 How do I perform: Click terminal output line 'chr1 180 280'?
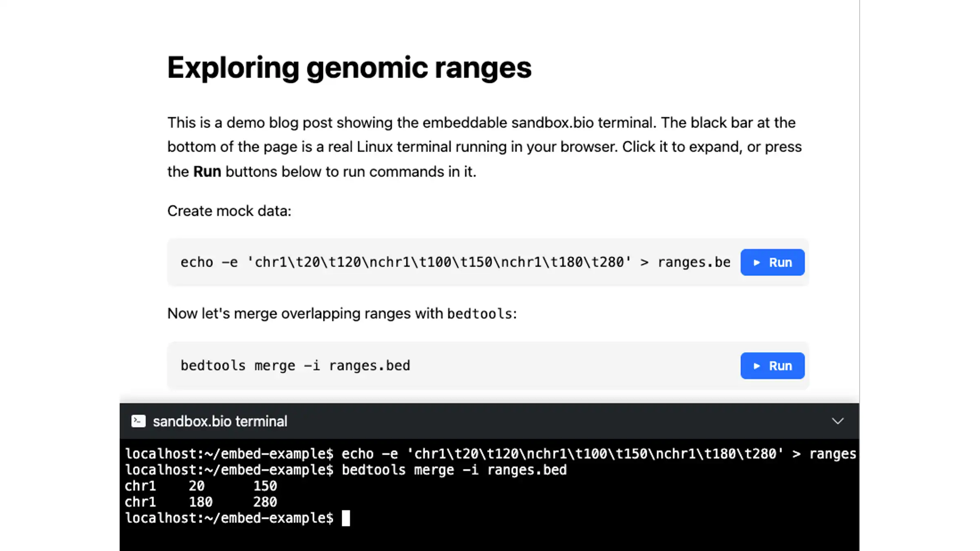pos(201,502)
